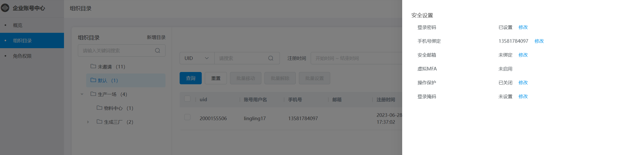
Task: Click the bound phone number in 安全设置 panel
Action: [x=513, y=41]
